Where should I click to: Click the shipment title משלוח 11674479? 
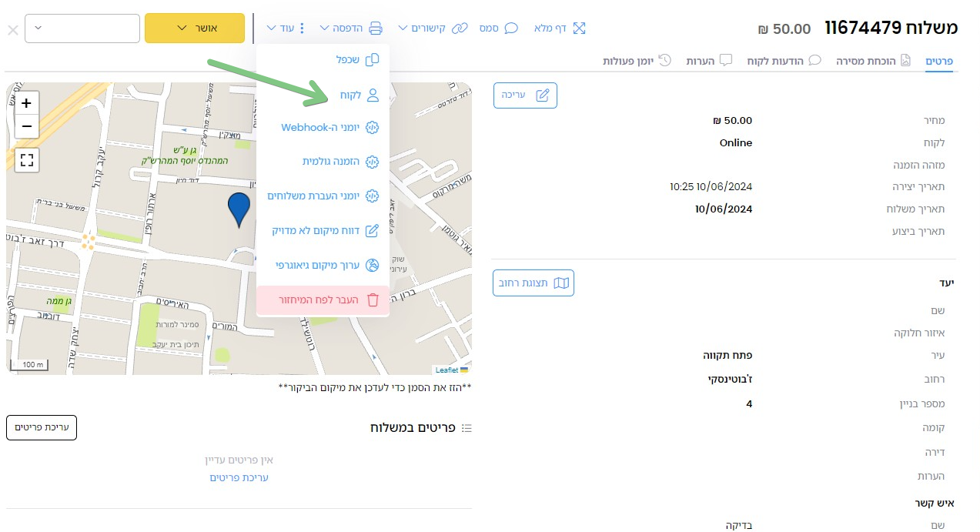(891, 28)
